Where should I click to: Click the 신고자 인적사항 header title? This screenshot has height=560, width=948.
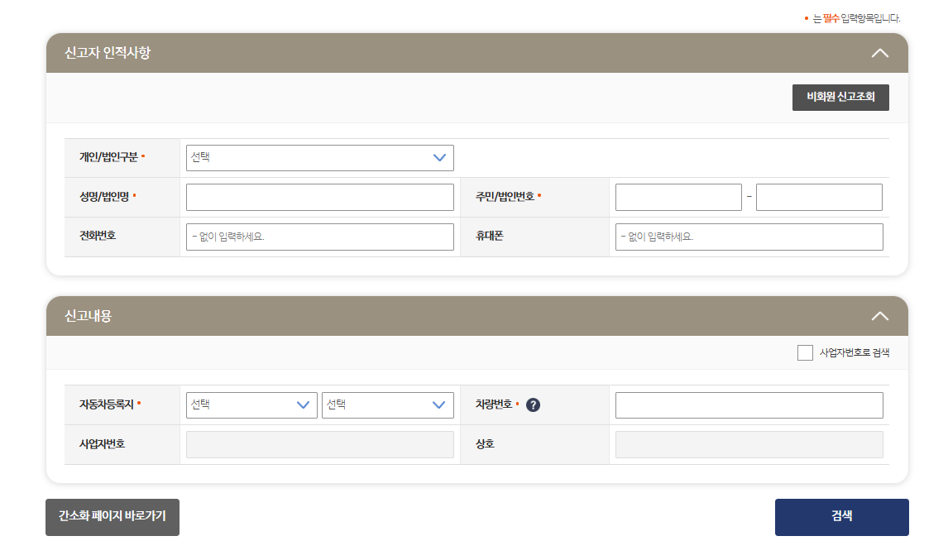click(108, 53)
